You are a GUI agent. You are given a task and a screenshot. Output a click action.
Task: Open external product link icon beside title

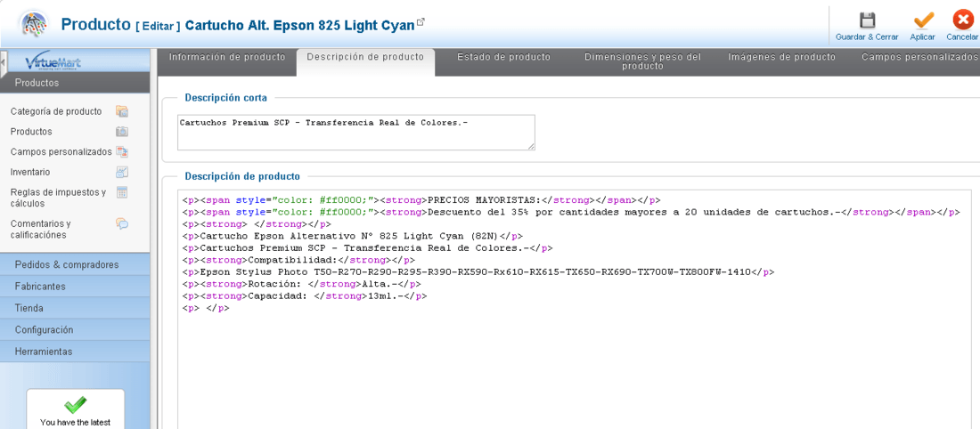coord(421,22)
